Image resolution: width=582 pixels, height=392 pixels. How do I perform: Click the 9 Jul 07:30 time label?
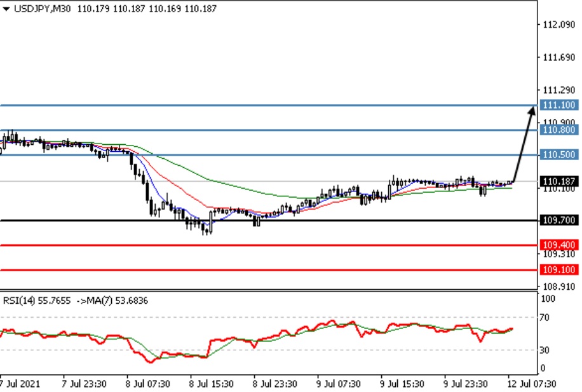(x=338, y=384)
